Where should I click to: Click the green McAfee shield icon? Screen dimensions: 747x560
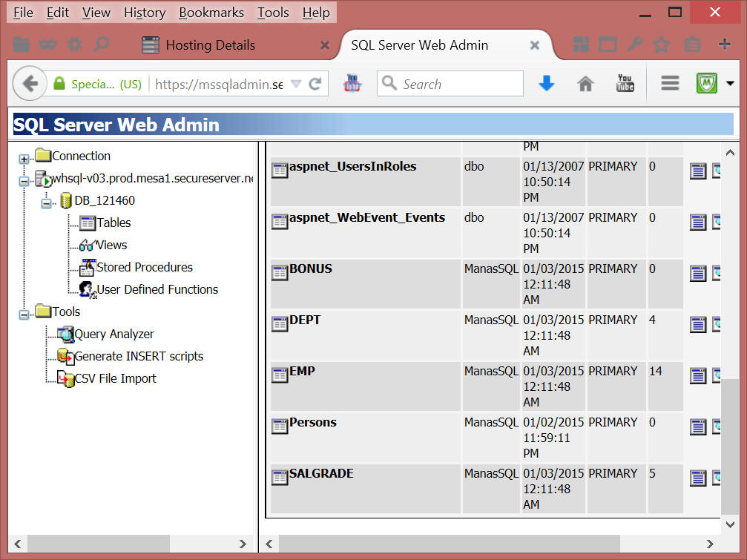[x=706, y=83]
